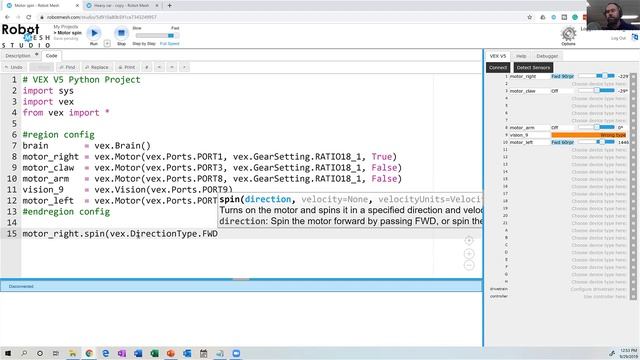Click the motor_left name field
This screenshot has height=360, width=640.
529,142
